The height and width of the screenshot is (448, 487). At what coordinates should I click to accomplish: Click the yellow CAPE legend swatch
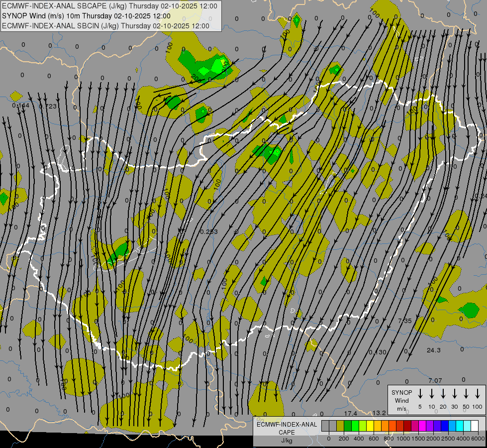tap(370, 426)
